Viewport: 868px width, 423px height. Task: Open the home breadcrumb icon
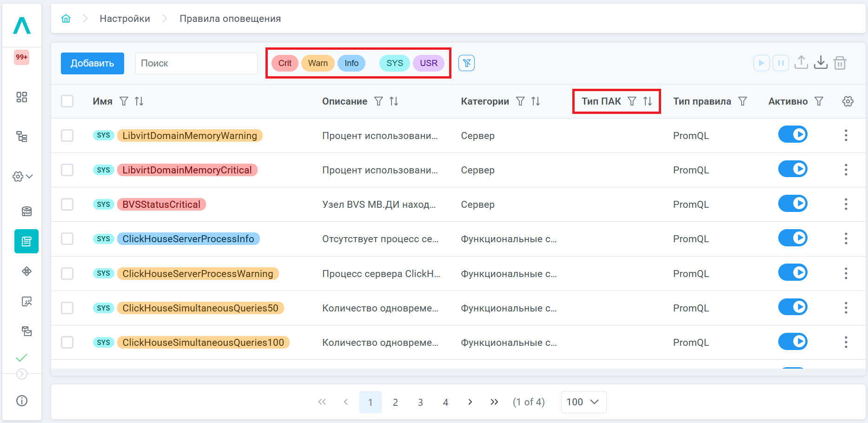[x=66, y=19]
